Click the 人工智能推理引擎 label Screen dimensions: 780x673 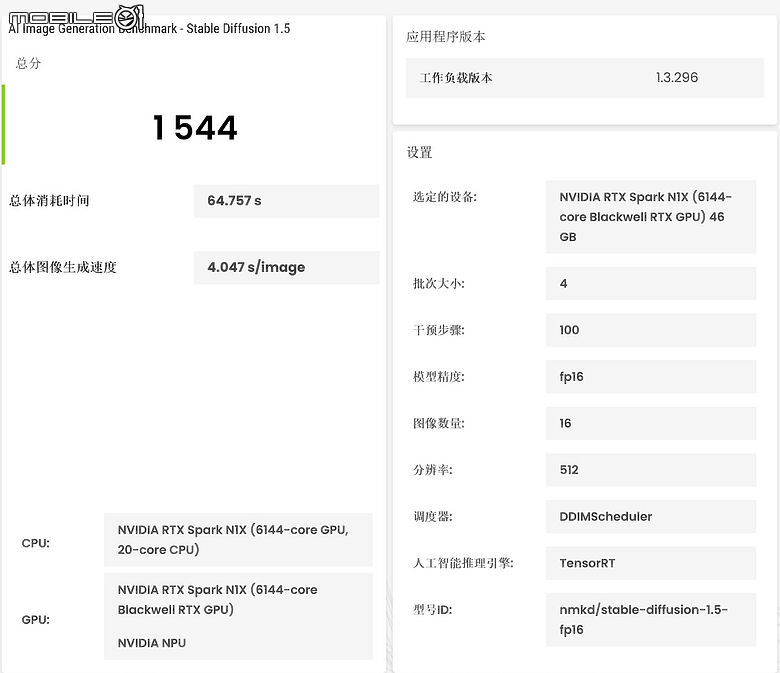463,563
